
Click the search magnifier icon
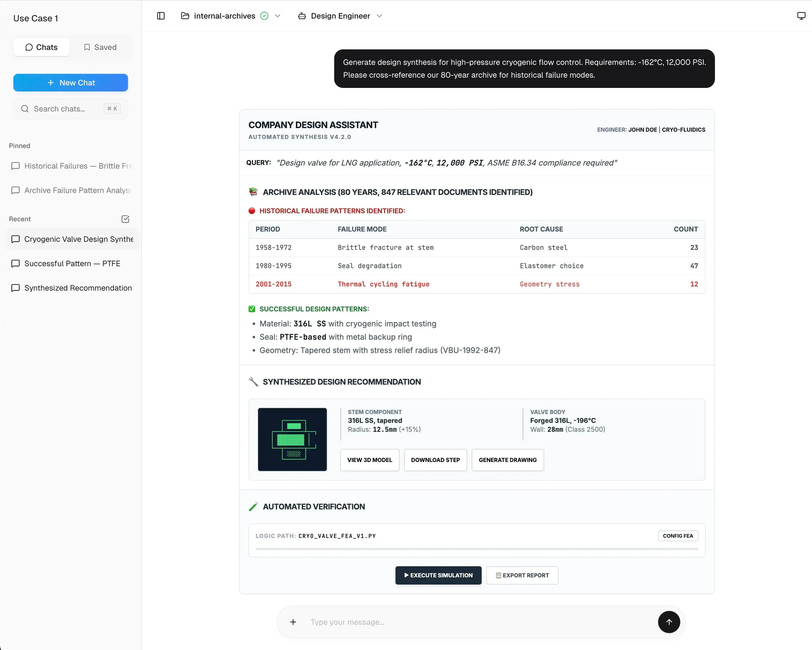pos(25,109)
